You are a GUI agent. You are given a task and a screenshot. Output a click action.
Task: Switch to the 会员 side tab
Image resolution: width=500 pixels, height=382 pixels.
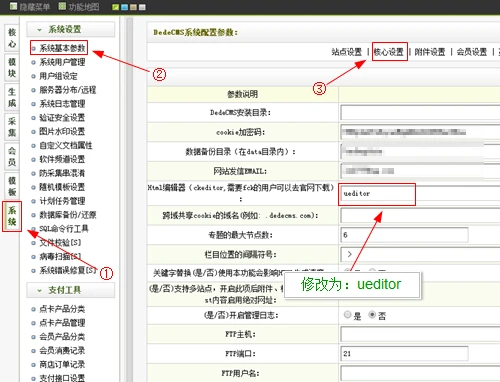coord(12,156)
